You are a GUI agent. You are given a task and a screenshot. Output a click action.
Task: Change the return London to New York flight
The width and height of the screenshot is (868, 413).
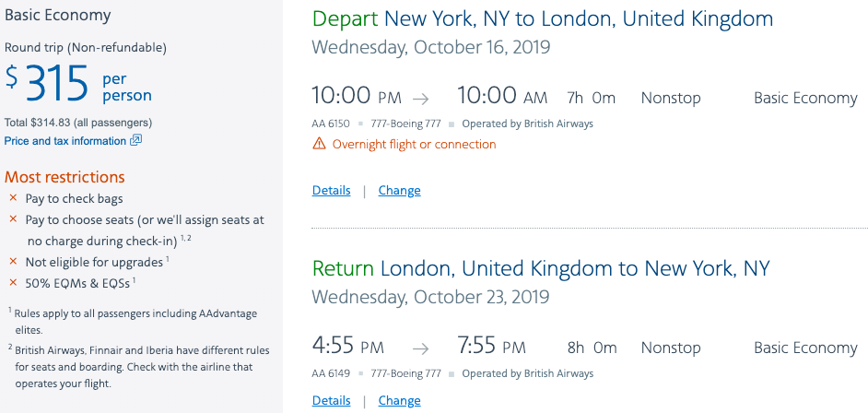(399, 401)
